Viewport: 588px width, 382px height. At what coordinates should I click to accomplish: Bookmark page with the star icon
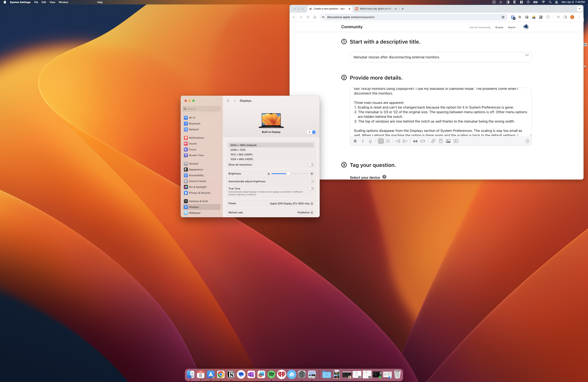503,17
